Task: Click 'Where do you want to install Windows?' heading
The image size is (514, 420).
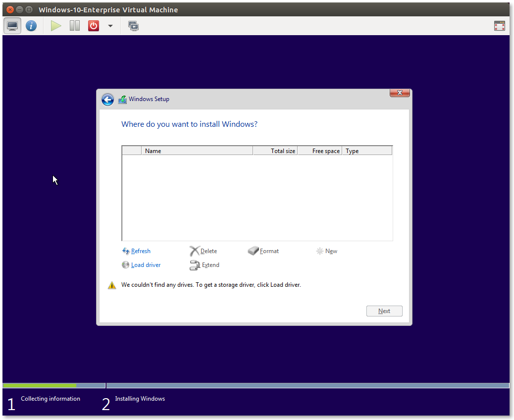Action: coord(190,124)
